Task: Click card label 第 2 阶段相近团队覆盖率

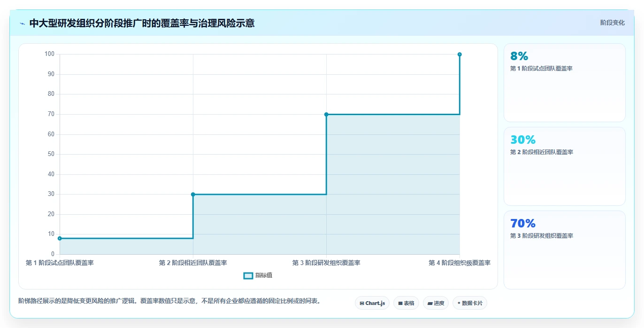Action: click(541, 152)
